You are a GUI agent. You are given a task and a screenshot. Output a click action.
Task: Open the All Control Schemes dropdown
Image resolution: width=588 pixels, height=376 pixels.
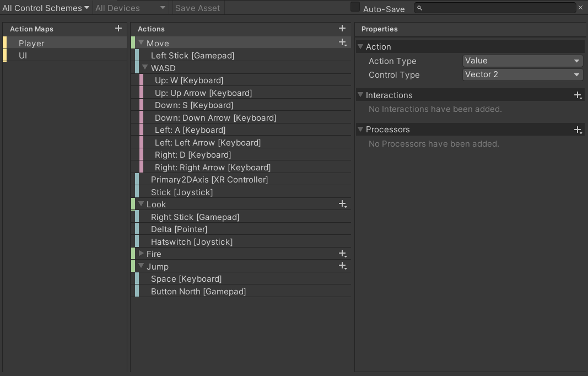click(46, 8)
